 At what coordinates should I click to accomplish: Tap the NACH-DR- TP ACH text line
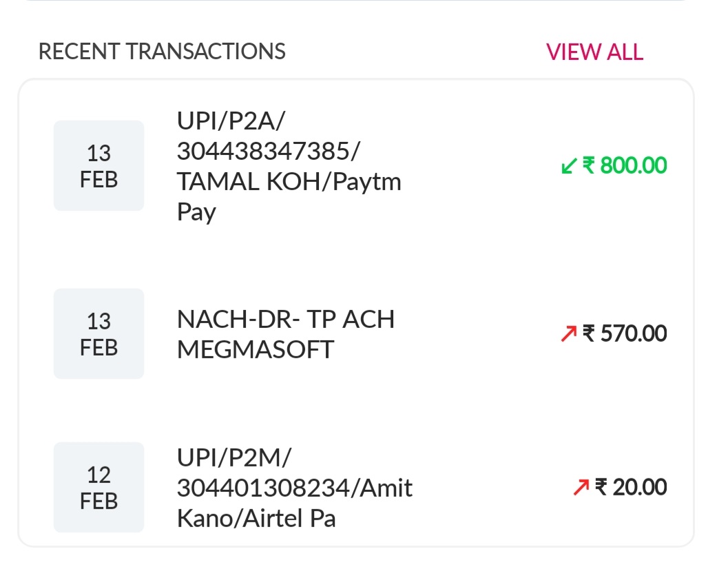[x=285, y=319]
